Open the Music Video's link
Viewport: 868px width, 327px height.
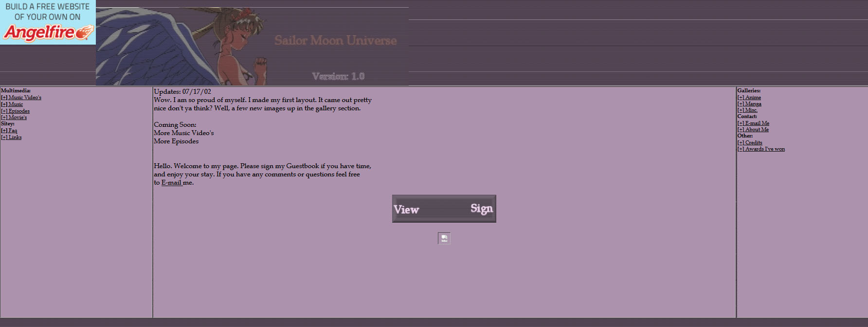coord(21,97)
